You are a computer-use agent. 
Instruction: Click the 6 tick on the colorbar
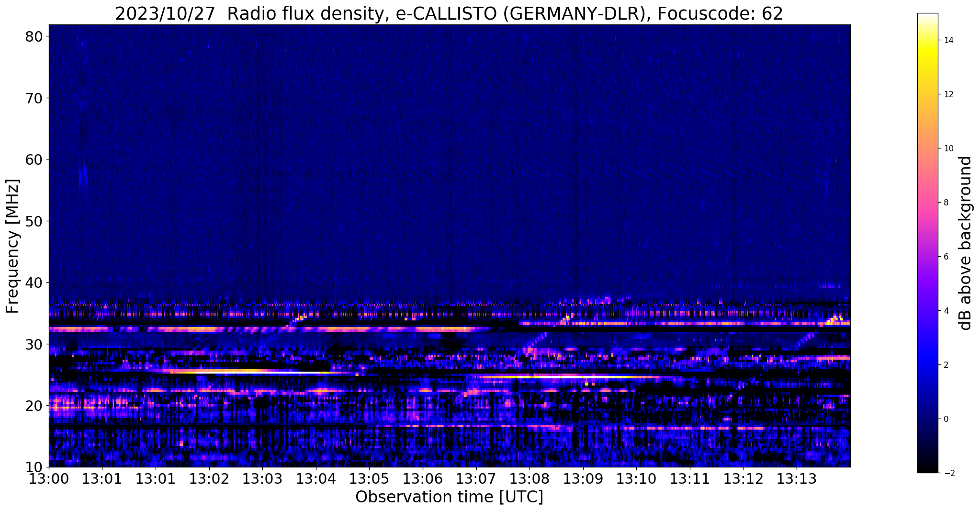point(946,257)
